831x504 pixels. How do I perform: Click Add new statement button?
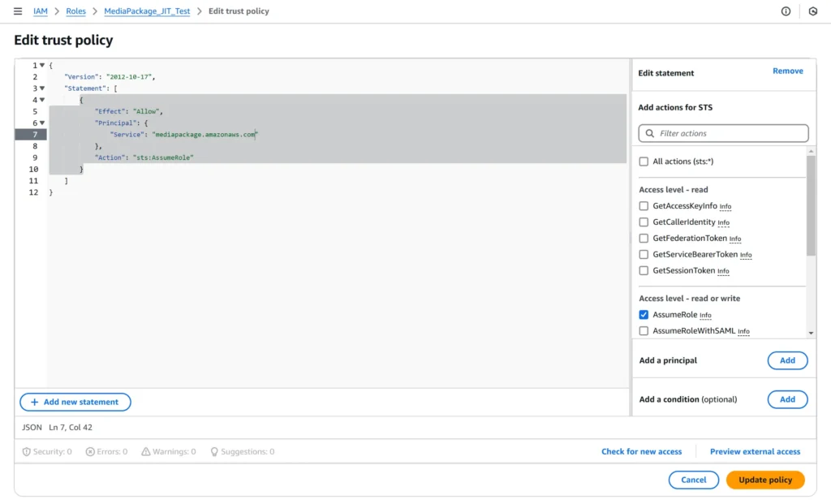pos(75,403)
